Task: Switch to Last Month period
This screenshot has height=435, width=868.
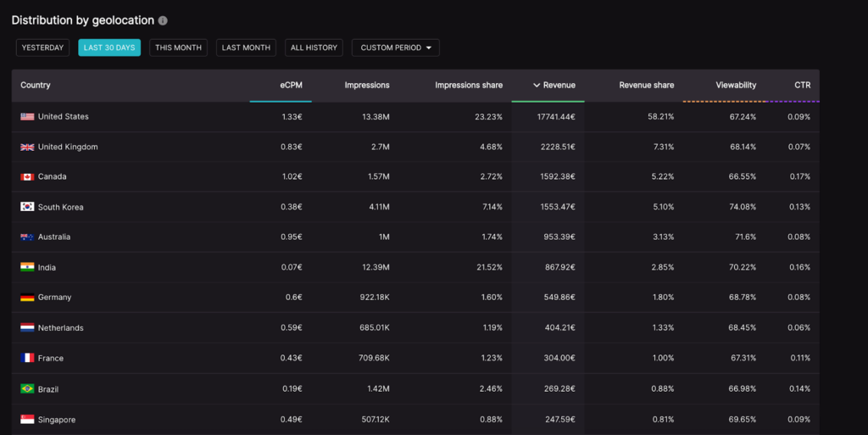Action: (246, 47)
